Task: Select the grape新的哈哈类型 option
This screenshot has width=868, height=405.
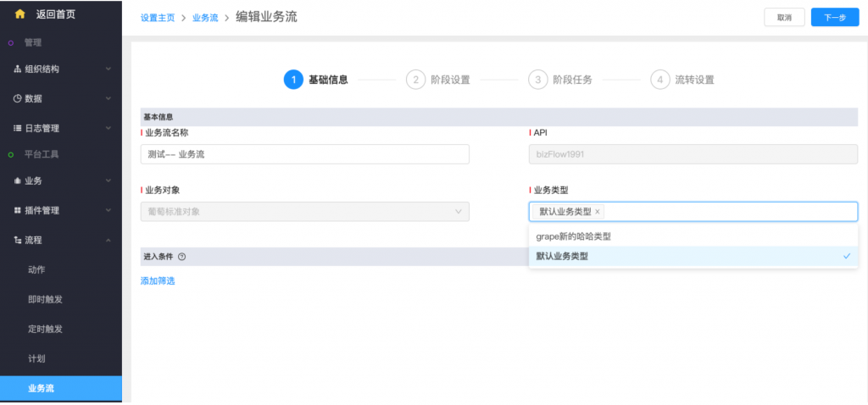Action: point(693,236)
